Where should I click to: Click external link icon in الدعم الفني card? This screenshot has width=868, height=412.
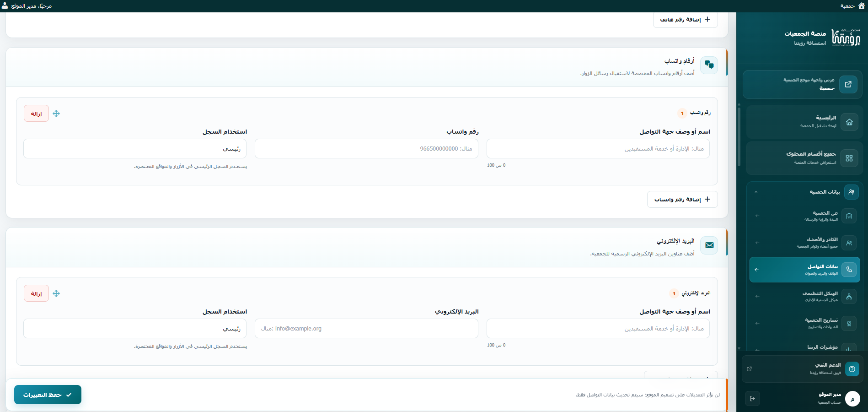point(749,369)
